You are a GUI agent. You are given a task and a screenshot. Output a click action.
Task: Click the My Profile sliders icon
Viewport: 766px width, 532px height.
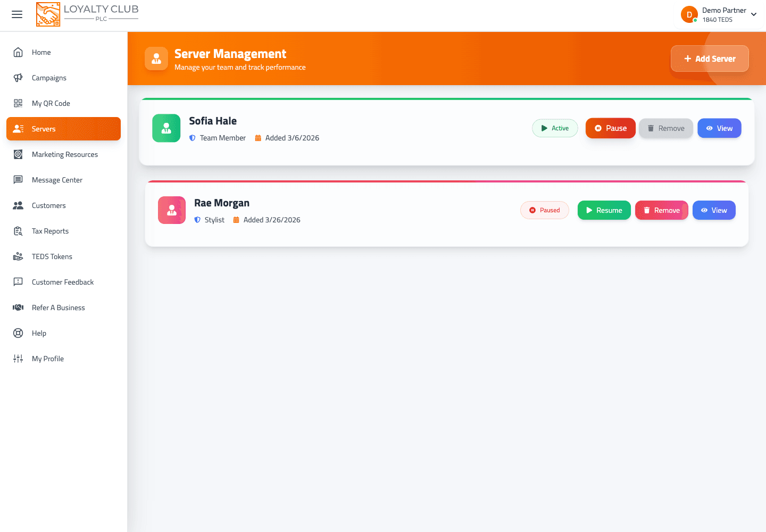pos(18,359)
